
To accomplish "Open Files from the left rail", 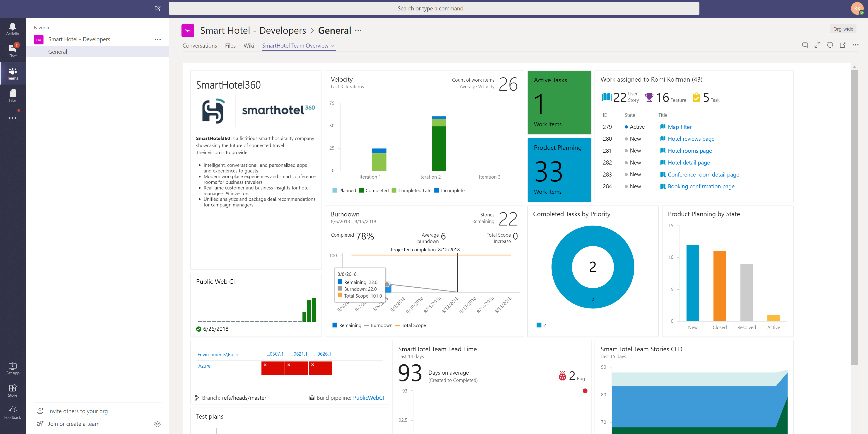I will [12, 95].
